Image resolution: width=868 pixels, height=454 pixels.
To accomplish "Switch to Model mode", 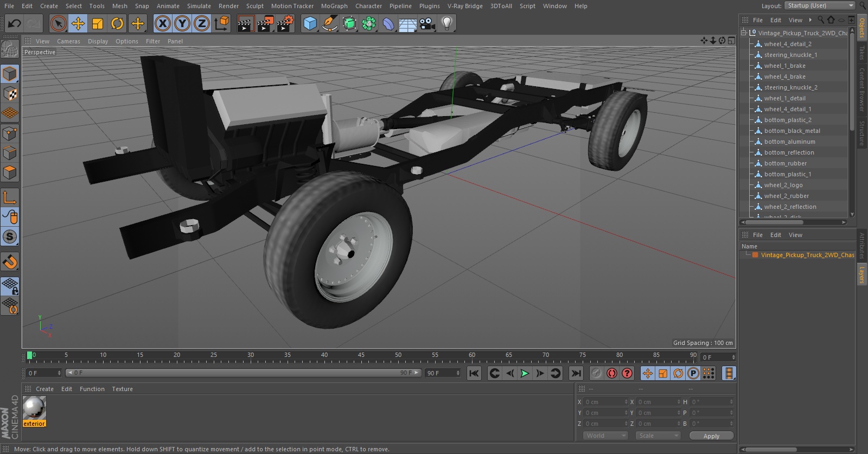I will [x=10, y=74].
